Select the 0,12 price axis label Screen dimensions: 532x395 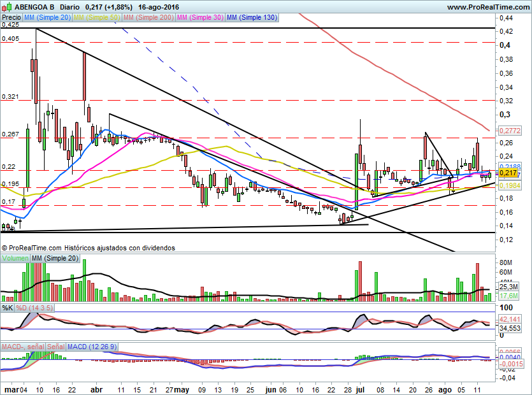(x=507, y=240)
